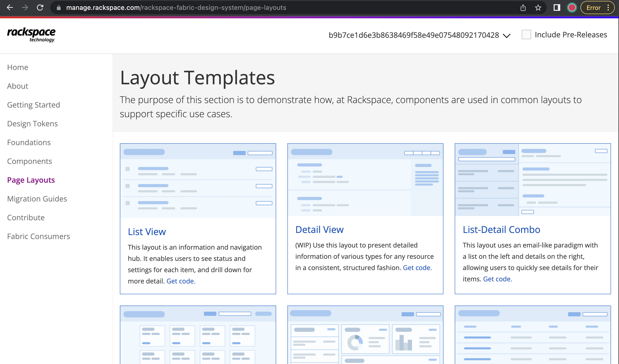Open List-Detail Combo heading link
Image resolution: width=619 pixels, height=364 pixels.
pyautogui.click(x=501, y=229)
